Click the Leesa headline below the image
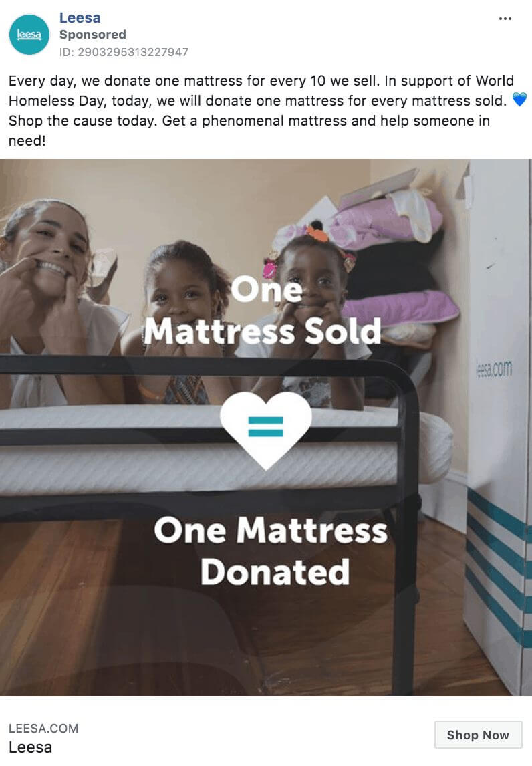 pyautogui.click(x=30, y=747)
